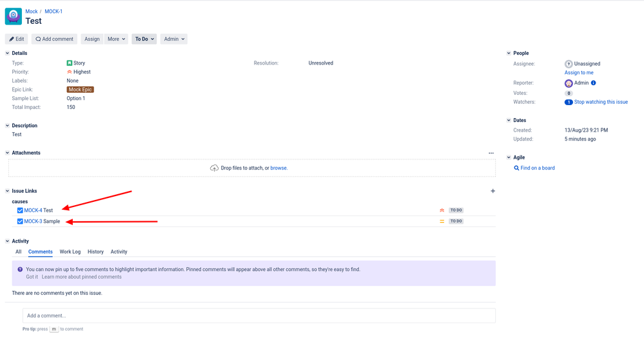Click the plus icon to add issue link
The height and width of the screenshot is (349, 644).
(x=493, y=191)
